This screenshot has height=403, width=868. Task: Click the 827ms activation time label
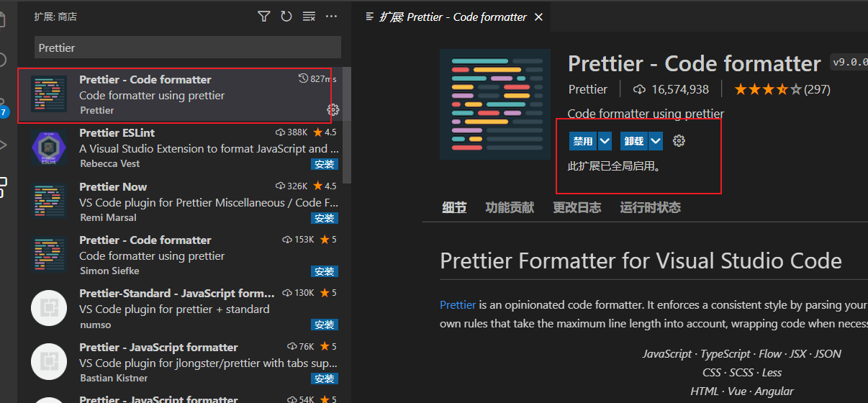tap(317, 78)
